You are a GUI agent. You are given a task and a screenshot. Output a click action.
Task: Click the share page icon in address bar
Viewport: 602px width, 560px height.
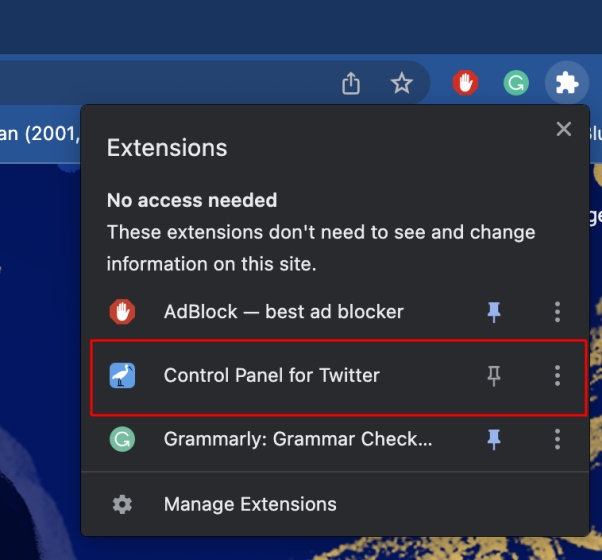351,83
